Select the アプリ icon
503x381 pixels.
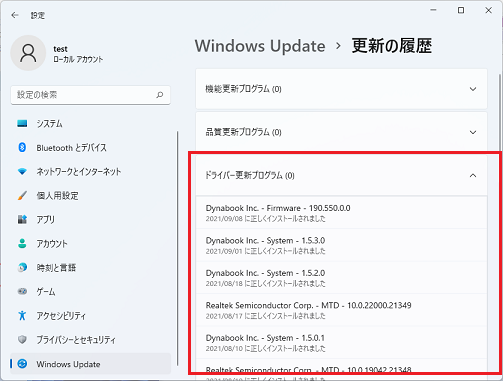[22, 219]
